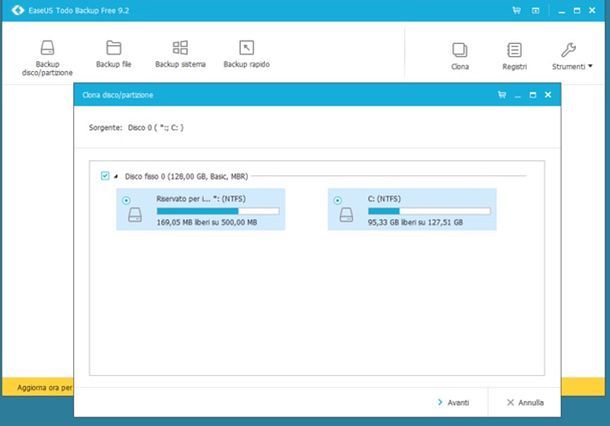The image size is (610, 426).
Task: Click the drive icon of the Riservato partition
Action: click(135, 215)
